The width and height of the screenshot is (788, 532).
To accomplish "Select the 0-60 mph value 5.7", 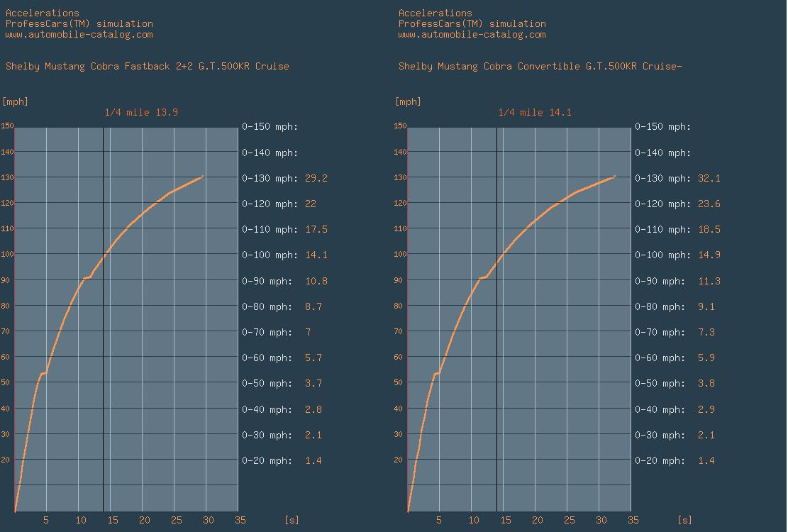I will click(x=313, y=358).
